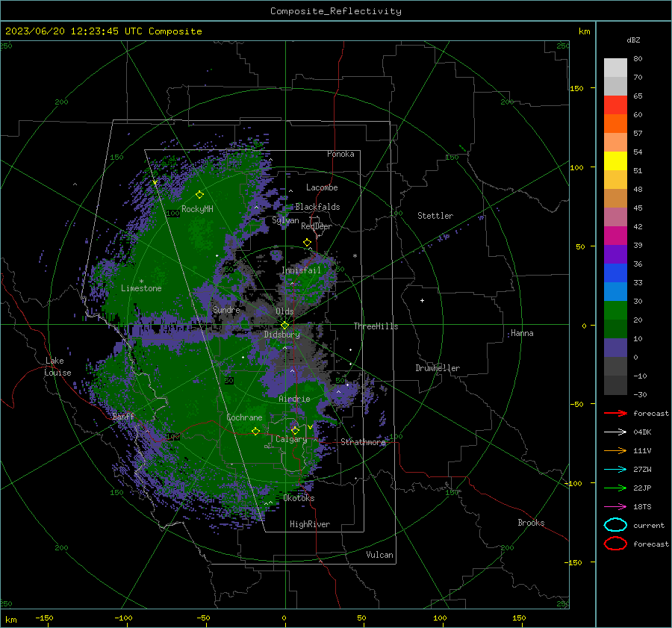This screenshot has height=628, width=672.
Task: Click the magenta 18TS arrow icon
Action: 615,507
